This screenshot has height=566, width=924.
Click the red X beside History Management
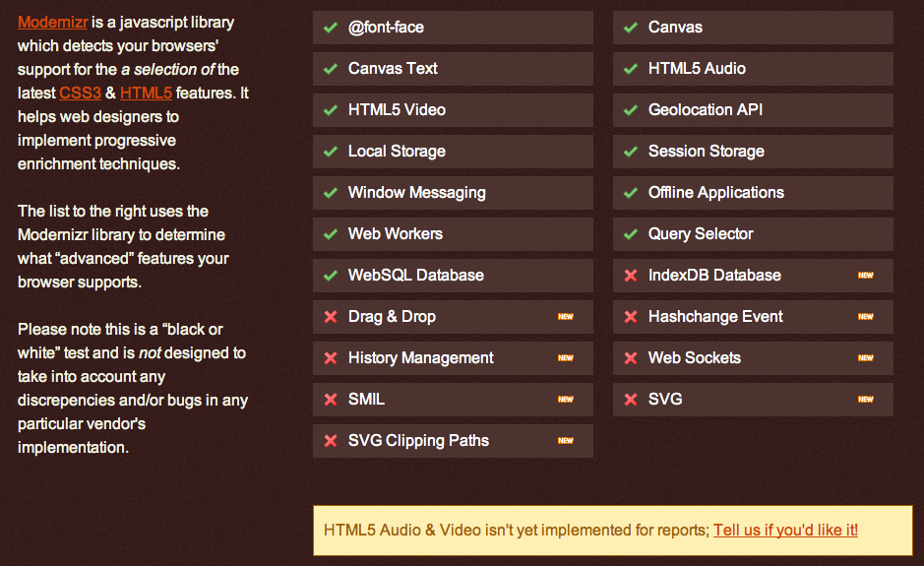pos(331,358)
